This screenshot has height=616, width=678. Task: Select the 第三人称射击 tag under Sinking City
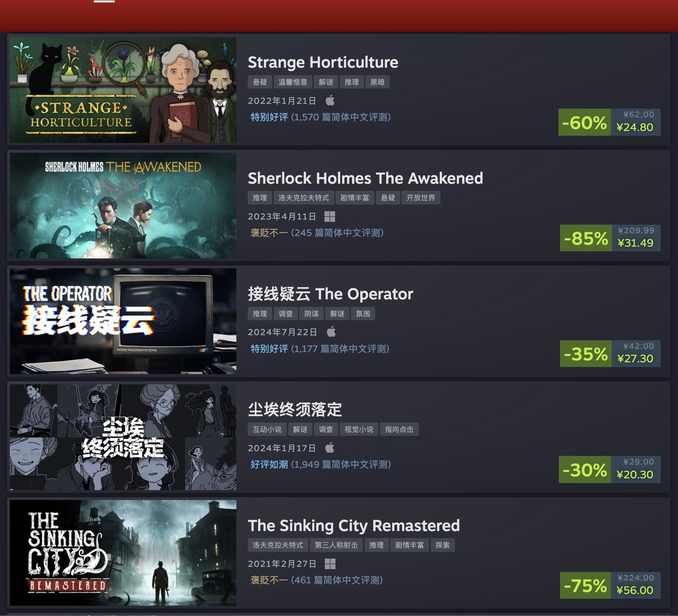click(x=336, y=545)
